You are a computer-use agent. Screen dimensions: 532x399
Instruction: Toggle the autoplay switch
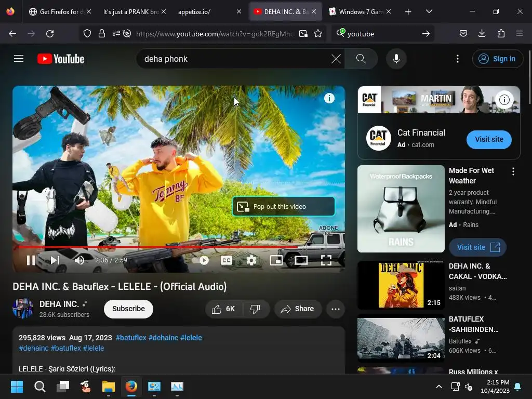200,260
